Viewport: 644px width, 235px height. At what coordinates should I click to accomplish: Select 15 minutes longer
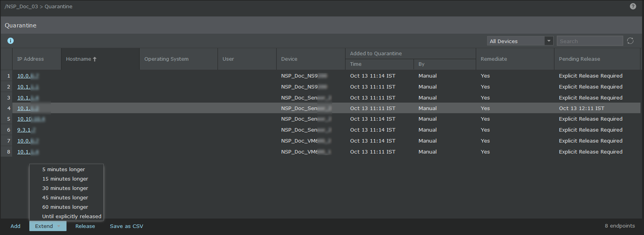(x=65, y=179)
